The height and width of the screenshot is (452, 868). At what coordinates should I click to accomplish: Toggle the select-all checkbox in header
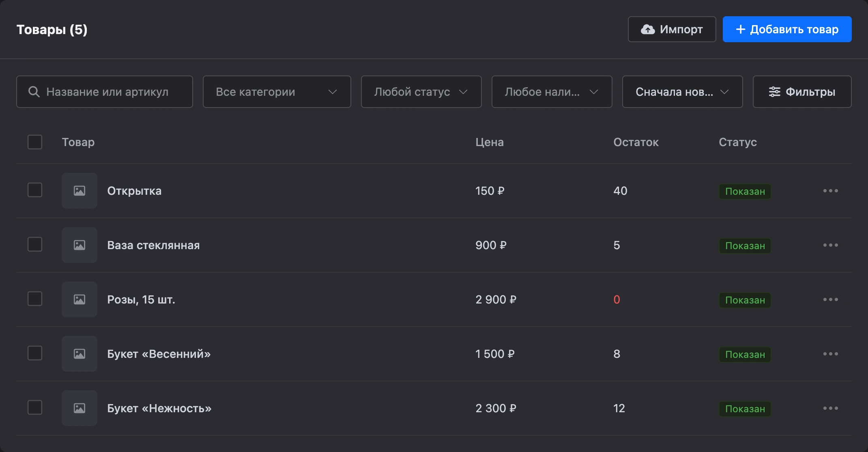point(35,142)
